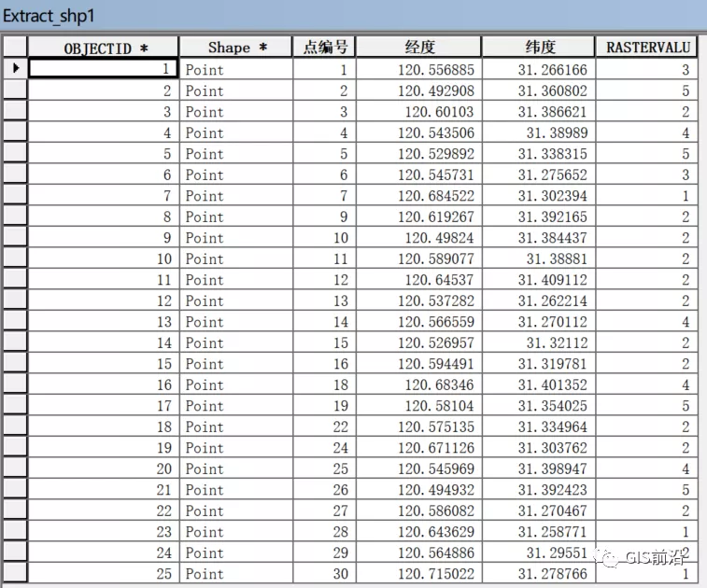Click latitude cell 31.278766
The height and width of the screenshot is (588, 707).
539,573
